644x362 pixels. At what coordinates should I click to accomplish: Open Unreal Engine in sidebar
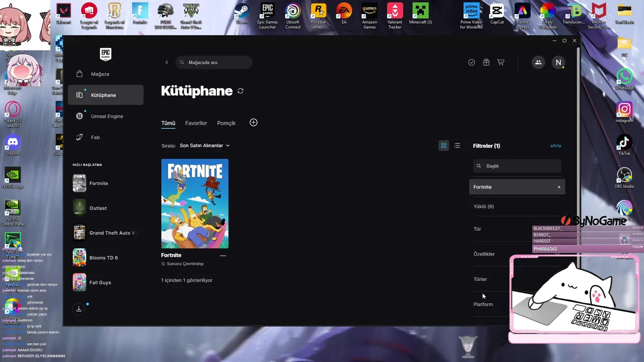click(x=106, y=116)
